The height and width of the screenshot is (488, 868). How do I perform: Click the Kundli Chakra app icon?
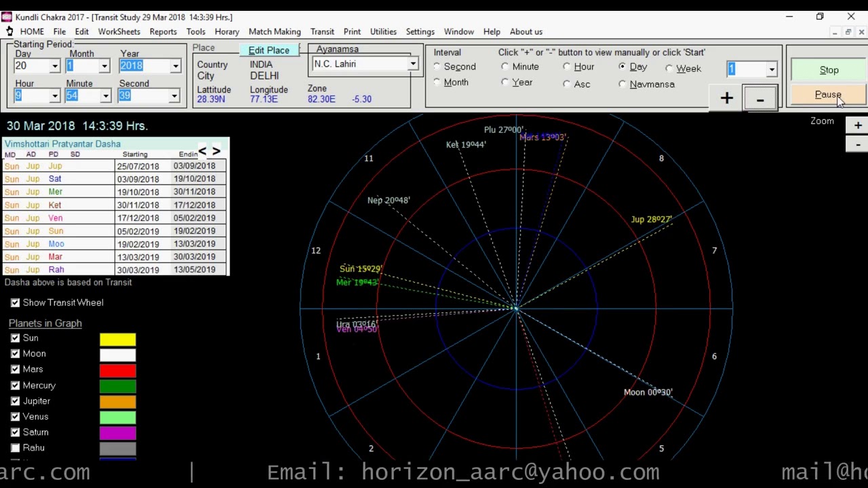click(x=6, y=17)
